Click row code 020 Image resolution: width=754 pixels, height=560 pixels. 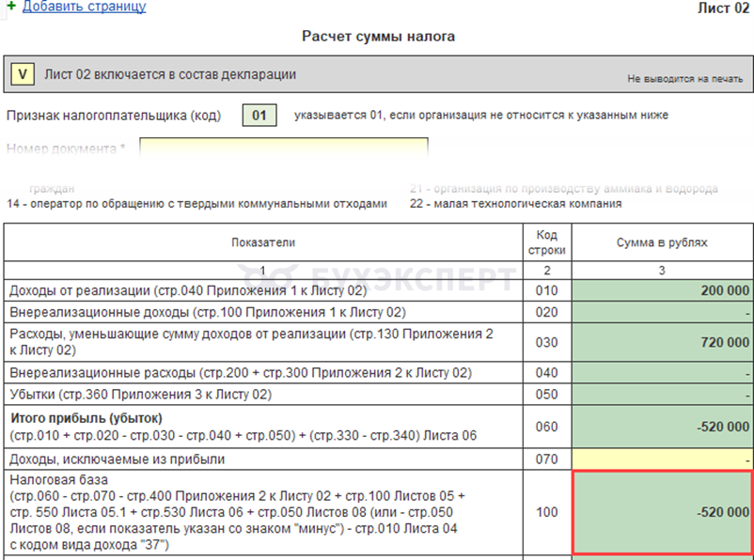(547, 313)
